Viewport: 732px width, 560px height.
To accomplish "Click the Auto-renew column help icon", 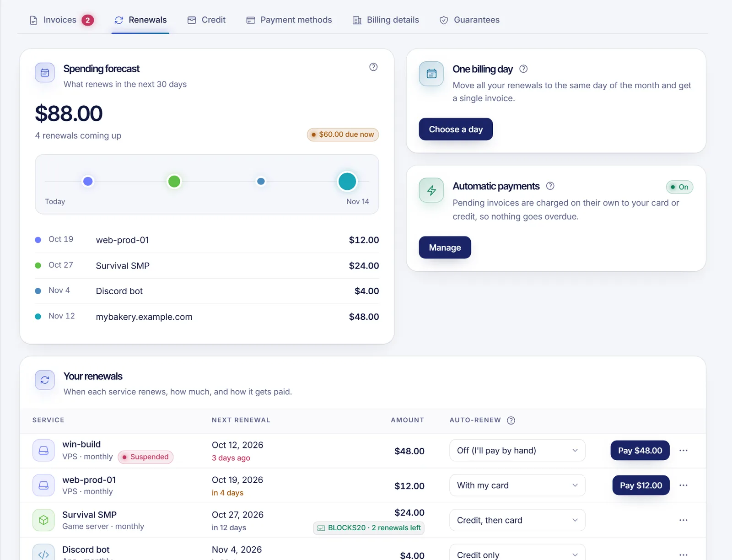I will [x=511, y=420].
